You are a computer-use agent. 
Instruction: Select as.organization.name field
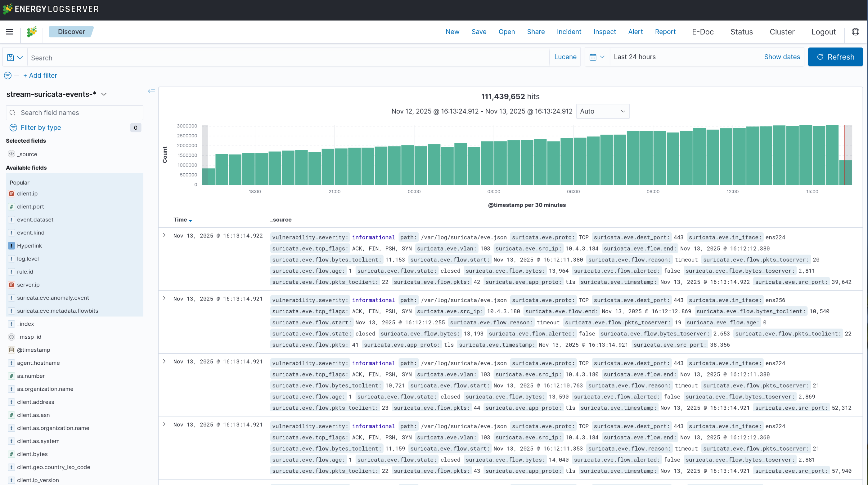[x=45, y=389]
